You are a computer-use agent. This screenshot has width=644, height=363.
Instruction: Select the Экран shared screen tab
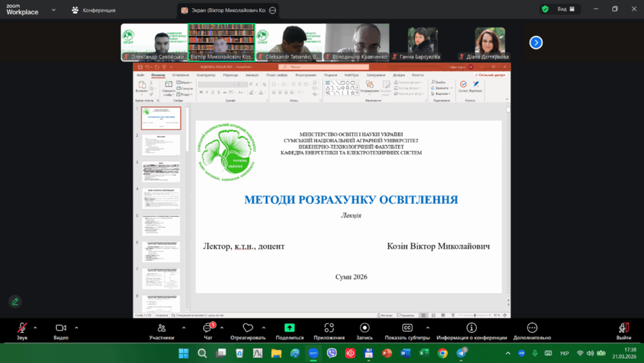225,10
